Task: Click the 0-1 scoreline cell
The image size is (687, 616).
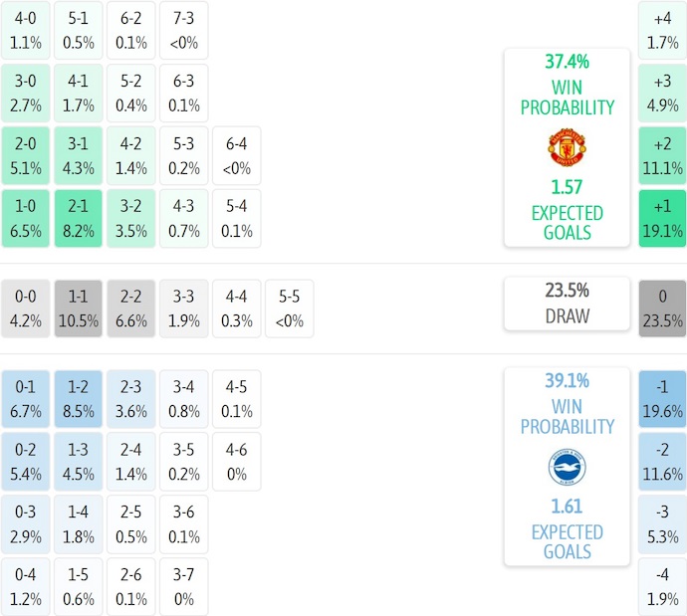Action: click(x=26, y=399)
